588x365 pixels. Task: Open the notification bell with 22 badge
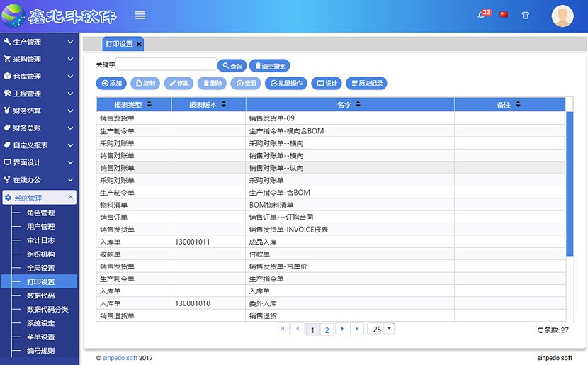482,15
